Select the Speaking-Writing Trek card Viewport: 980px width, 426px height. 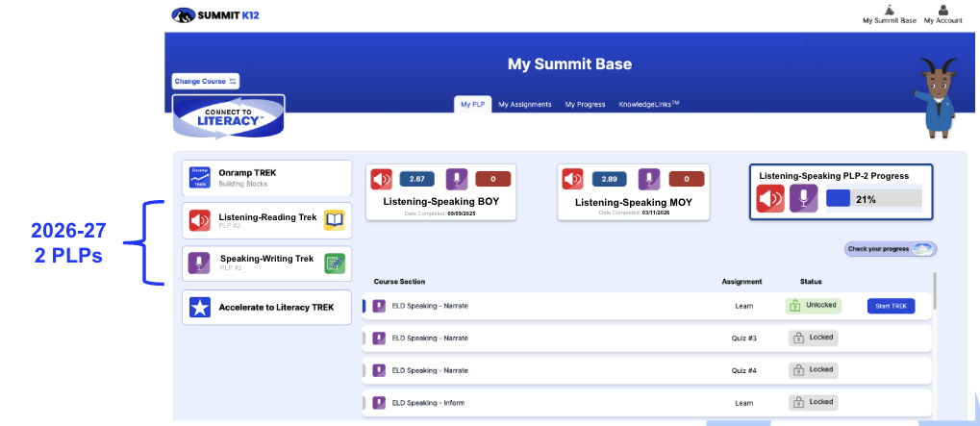[266, 263]
